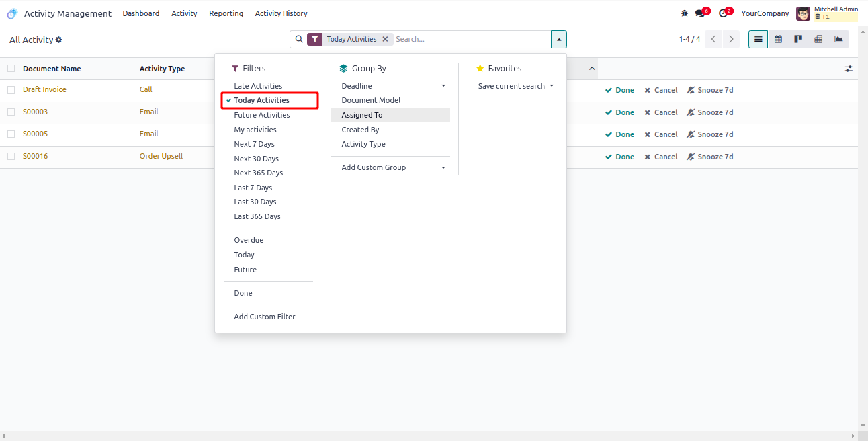
Task: Open the Reporting menu
Action: coord(226,13)
